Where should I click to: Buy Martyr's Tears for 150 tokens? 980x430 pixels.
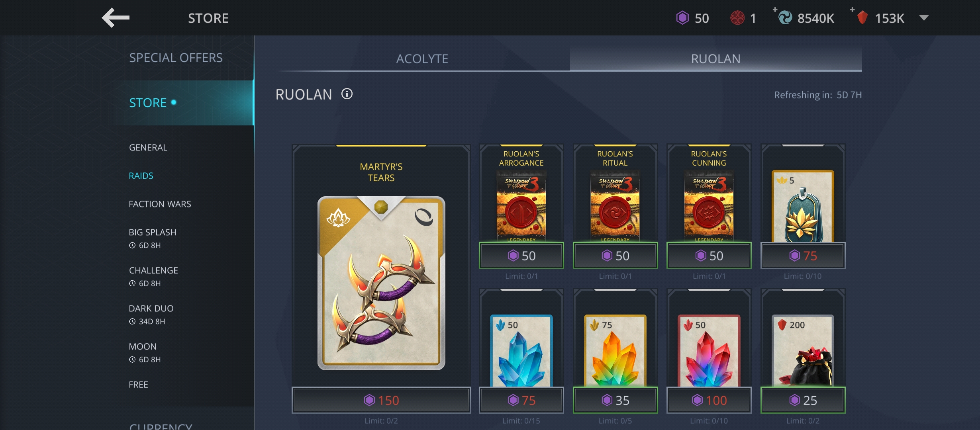coord(381,400)
